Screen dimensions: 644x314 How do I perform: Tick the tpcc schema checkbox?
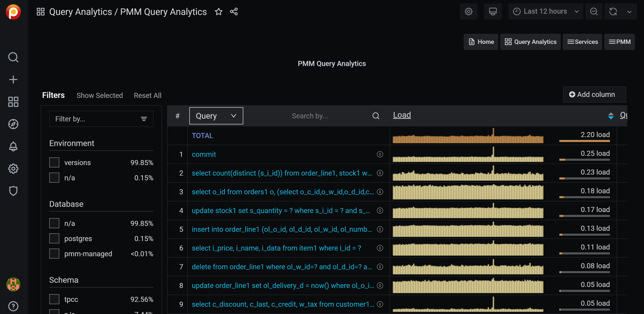pos(54,299)
